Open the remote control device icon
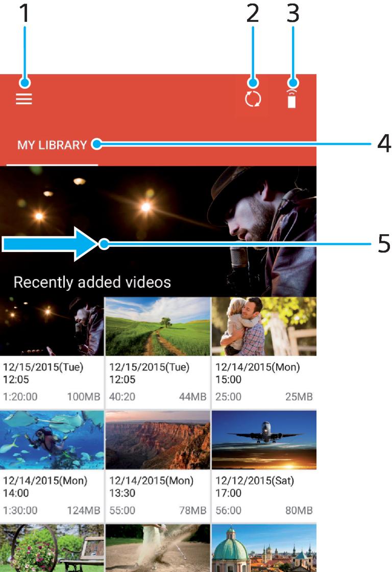 (292, 98)
